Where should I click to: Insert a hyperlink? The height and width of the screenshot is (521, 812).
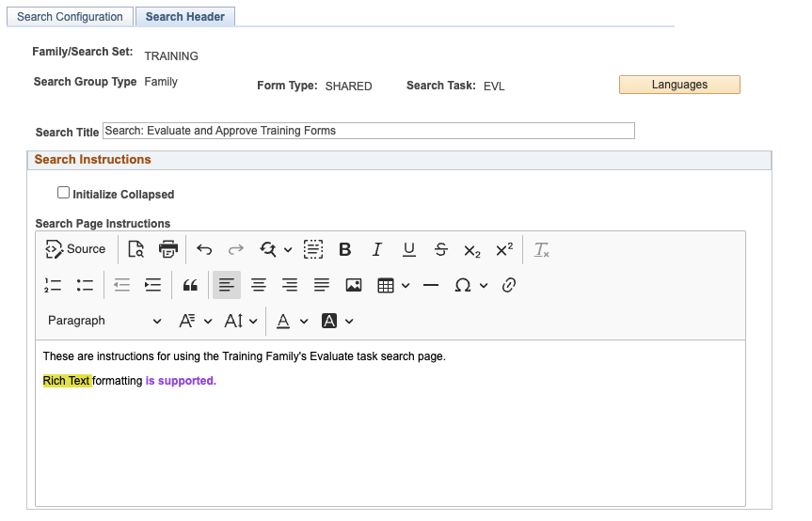pos(508,285)
